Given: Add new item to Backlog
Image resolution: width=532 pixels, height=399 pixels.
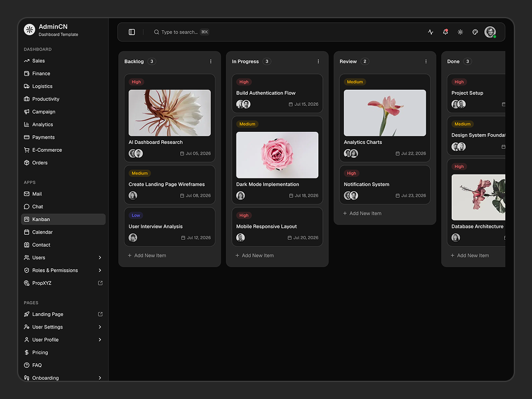Looking at the screenshot, I should click(x=147, y=255).
